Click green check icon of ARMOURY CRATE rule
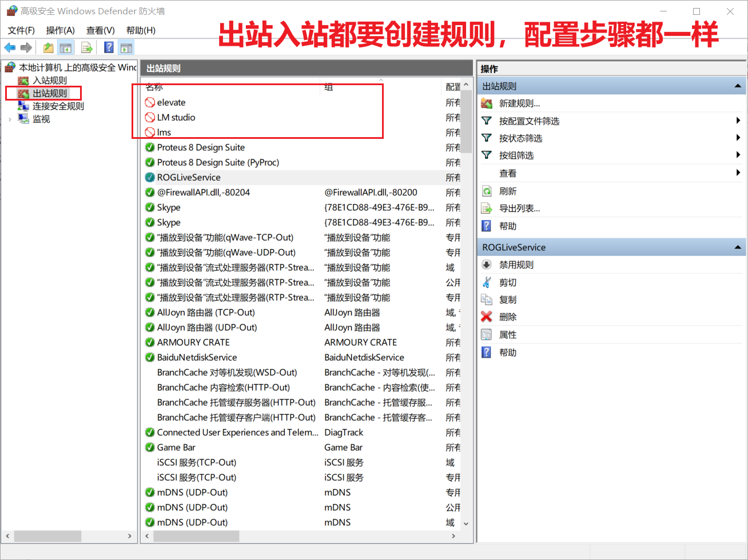Screen dimensions: 748x560 click(x=150, y=342)
